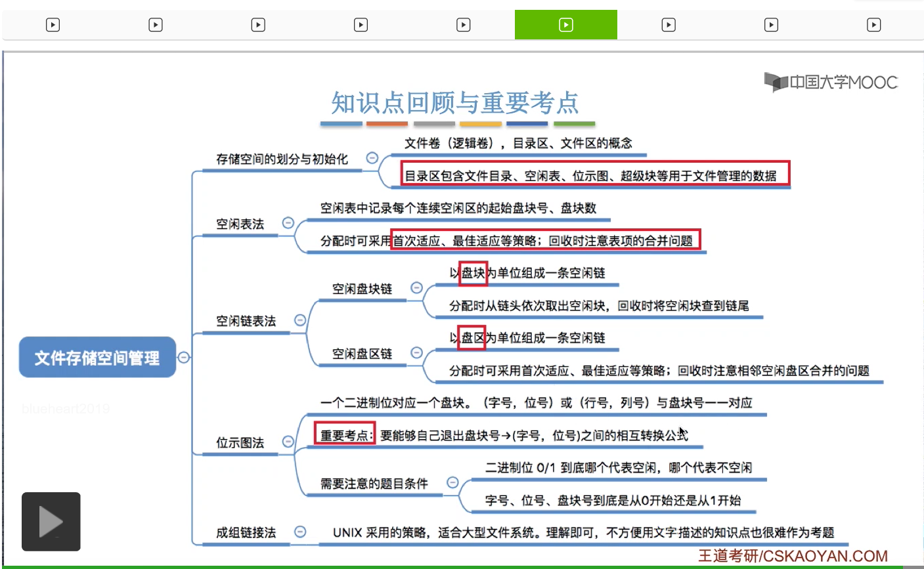Collapse the 空闲盘区链 sub-branch toggle
The height and width of the screenshot is (569, 924).
416,352
